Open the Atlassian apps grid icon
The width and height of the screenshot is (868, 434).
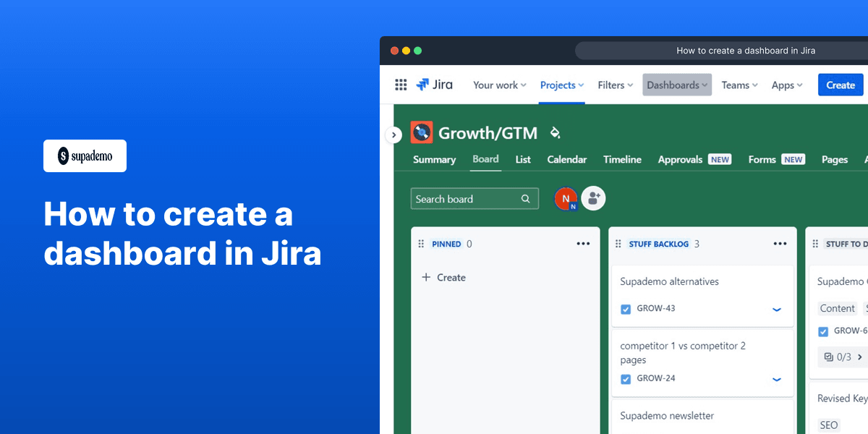pos(401,85)
